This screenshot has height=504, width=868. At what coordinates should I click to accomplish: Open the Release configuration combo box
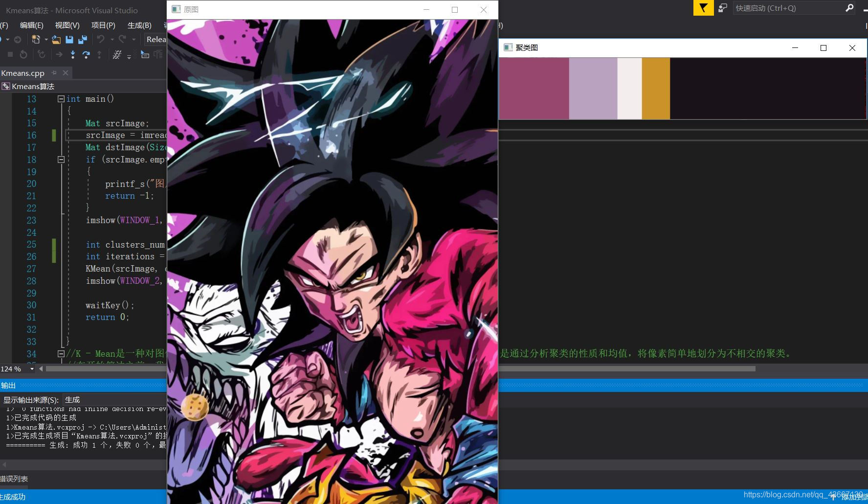(x=155, y=40)
